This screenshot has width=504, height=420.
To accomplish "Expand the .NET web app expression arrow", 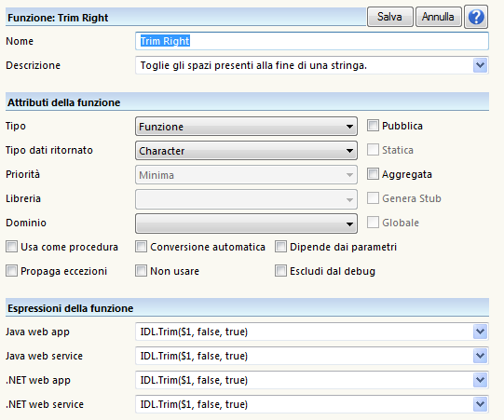I will pos(480,380).
